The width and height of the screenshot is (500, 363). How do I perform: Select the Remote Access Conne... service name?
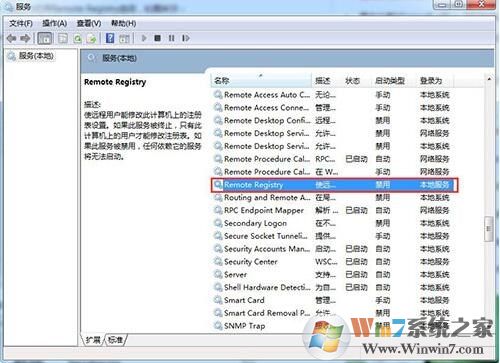coord(267,108)
